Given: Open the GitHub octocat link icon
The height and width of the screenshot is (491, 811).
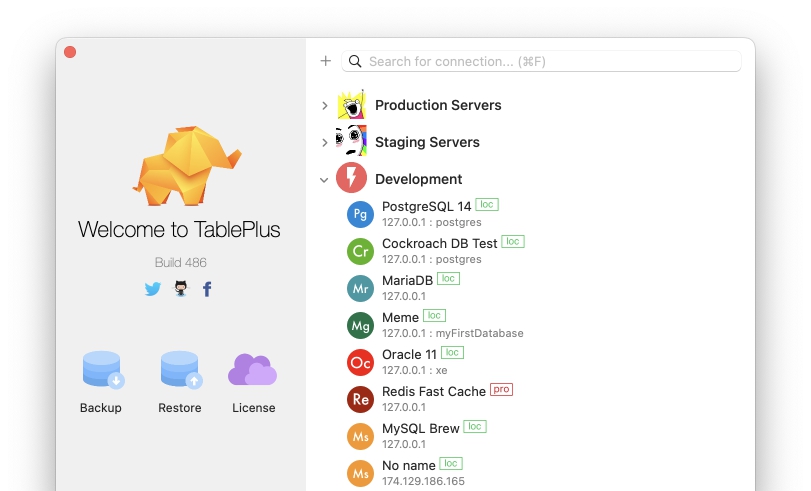Looking at the screenshot, I should (181, 288).
